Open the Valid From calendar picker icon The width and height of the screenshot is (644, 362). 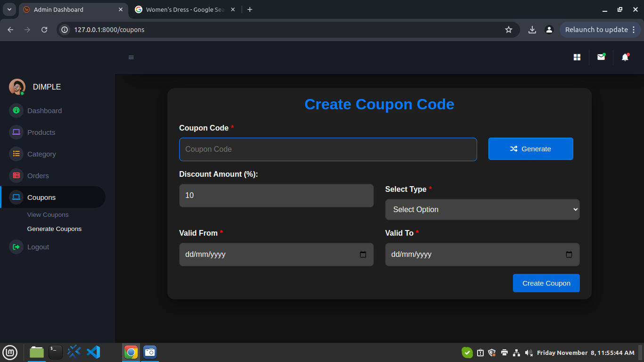(x=363, y=255)
